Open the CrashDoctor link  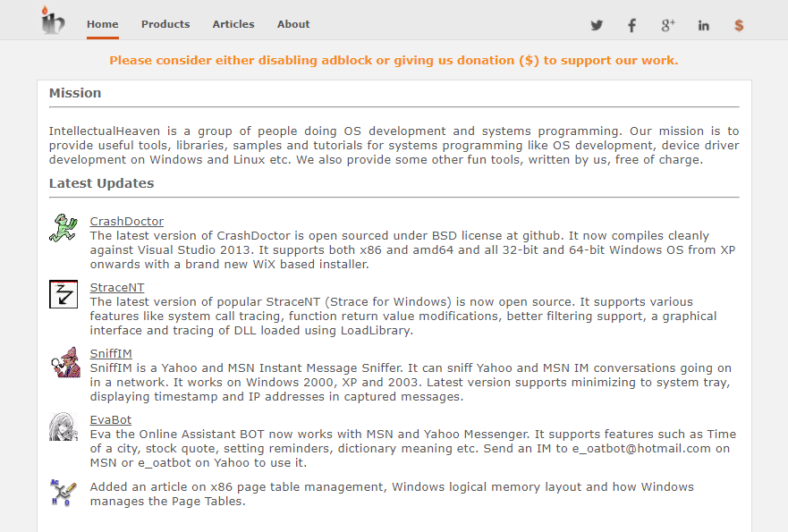click(127, 221)
